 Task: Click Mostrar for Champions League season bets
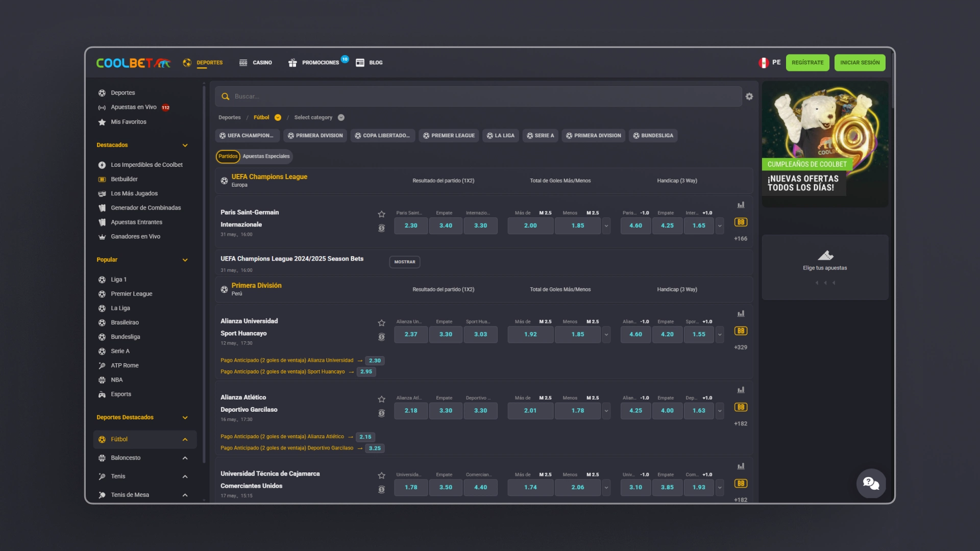pyautogui.click(x=405, y=262)
